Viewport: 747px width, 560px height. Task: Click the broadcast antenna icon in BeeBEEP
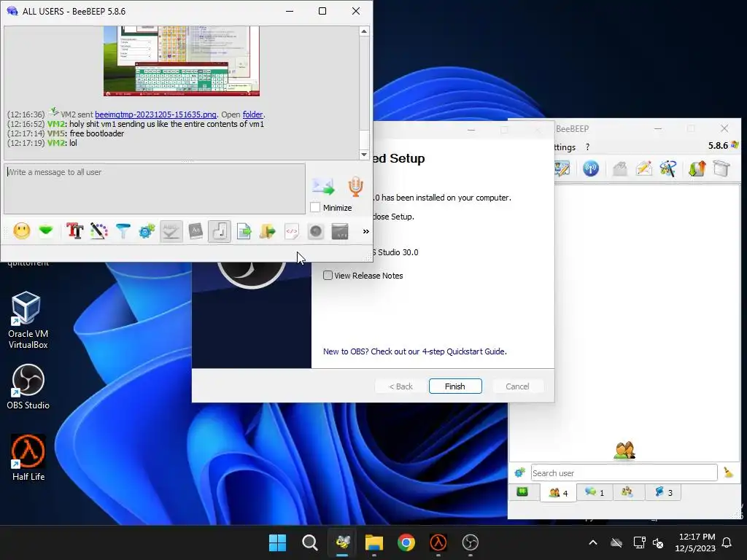tap(591, 168)
